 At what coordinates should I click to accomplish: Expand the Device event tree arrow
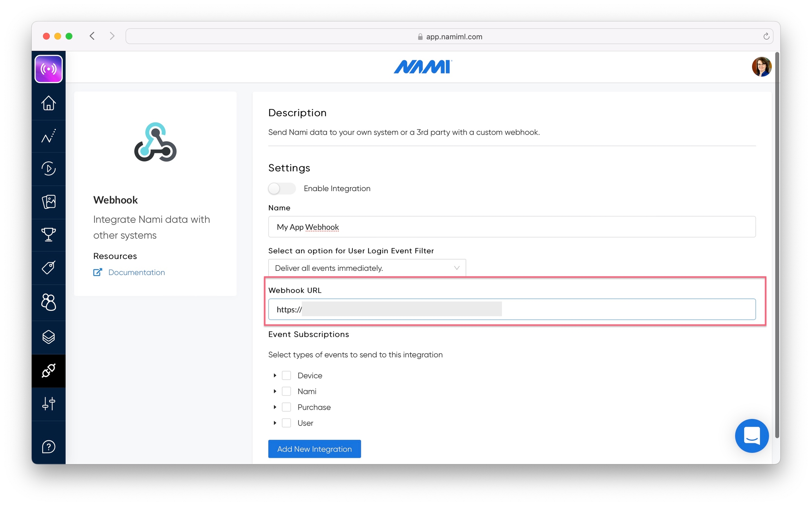(275, 375)
